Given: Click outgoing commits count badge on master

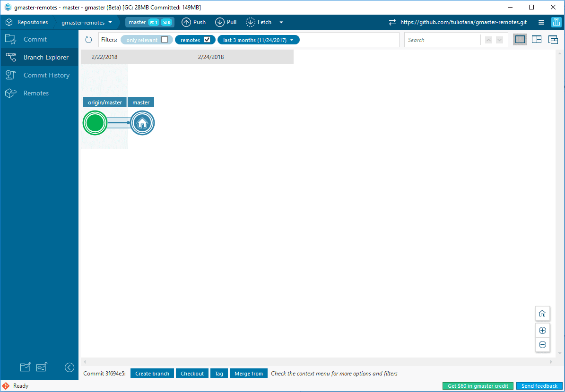Looking at the screenshot, I should (x=154, y=22).
